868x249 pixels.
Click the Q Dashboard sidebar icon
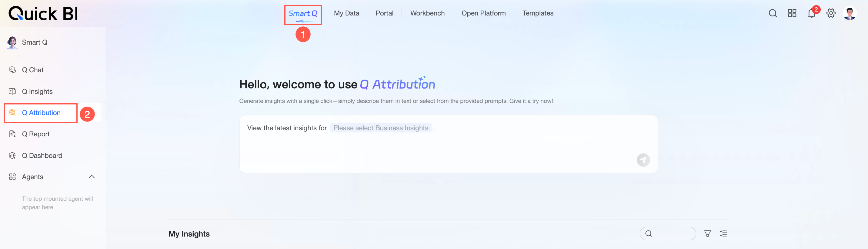tap(12, 155)
